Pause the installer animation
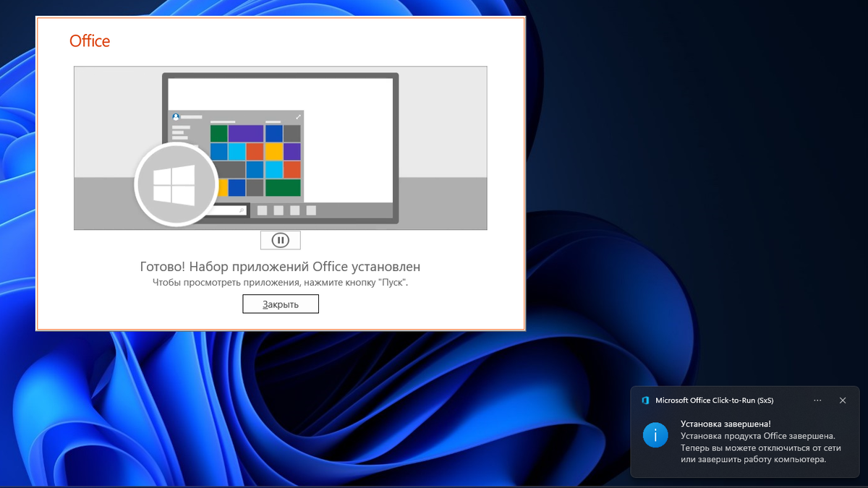The height and width of the screenshot is (488, 868). [280, 240]
